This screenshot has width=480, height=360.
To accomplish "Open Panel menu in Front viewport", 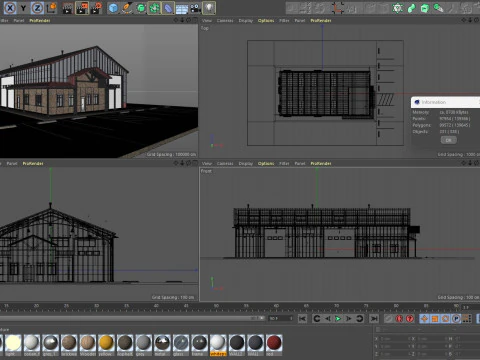I will coord(300,163).
